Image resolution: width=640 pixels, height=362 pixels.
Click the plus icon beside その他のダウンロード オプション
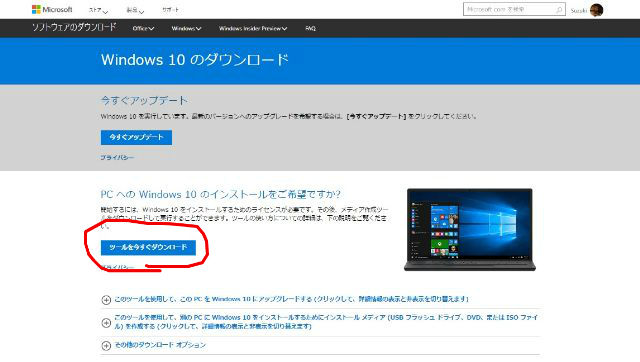click(x=106, y=346)
